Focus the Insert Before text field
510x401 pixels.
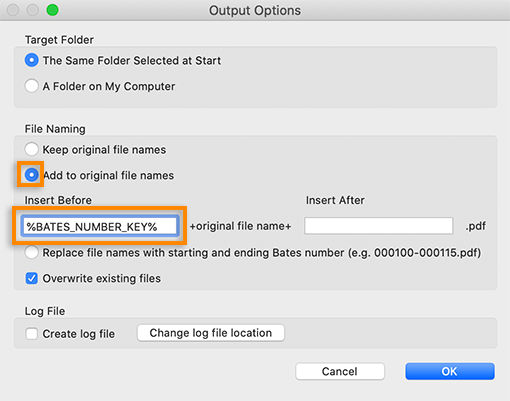100,227
